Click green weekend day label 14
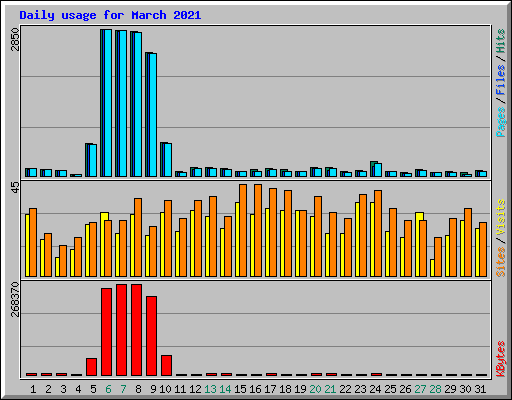Viewport: 512px width, 400px height. pos(225,389)
